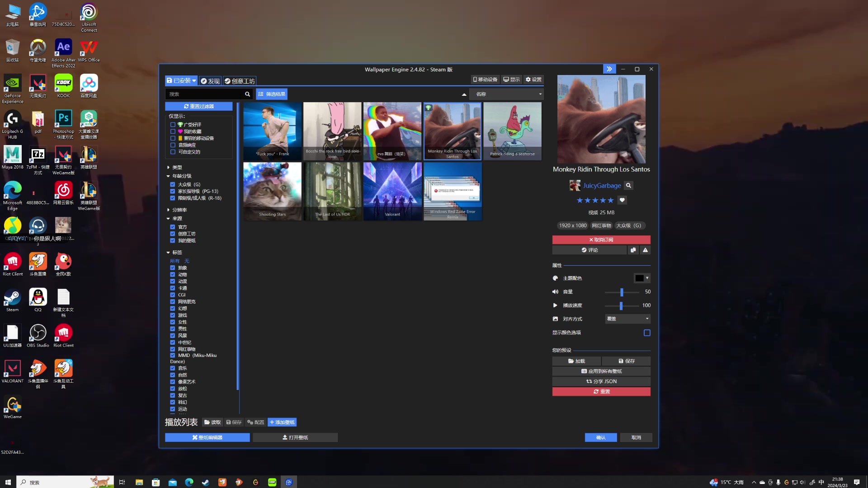Search for more wallpapers by JuicyGarbage
868x488 pixels.
(628, 185)
